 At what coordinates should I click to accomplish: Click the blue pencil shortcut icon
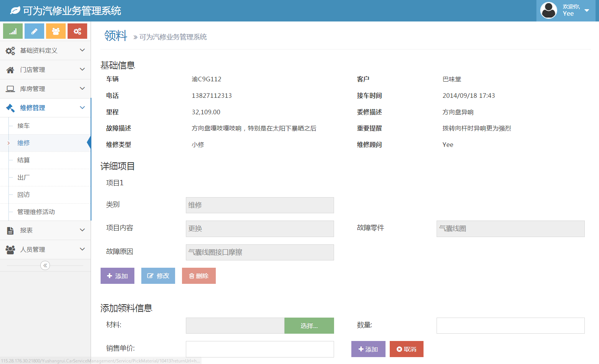34,31
